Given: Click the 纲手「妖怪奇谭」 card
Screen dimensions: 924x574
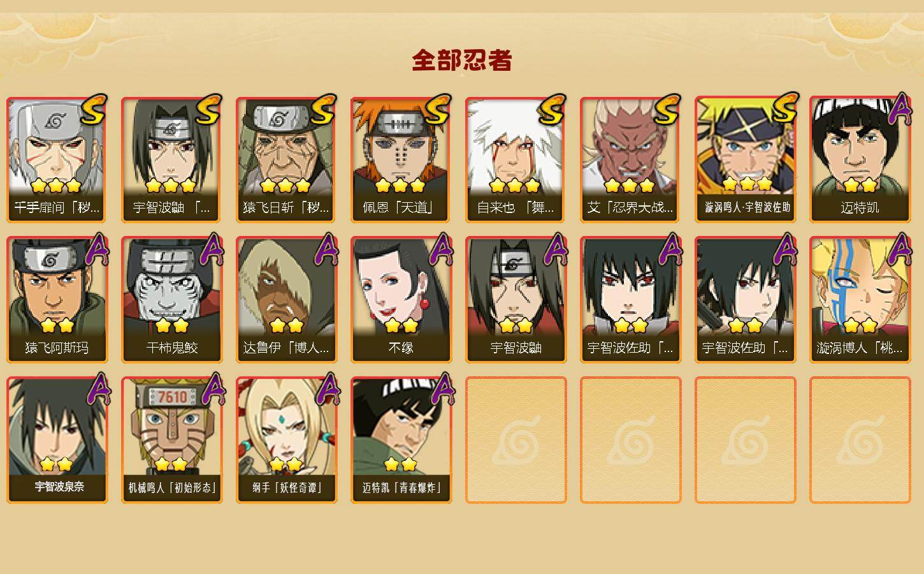Looking at the screenshot, I should 286,440.
